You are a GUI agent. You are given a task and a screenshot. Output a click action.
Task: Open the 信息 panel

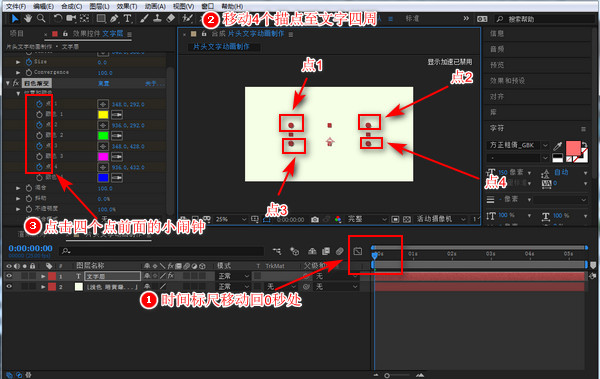tap(497, 34)
